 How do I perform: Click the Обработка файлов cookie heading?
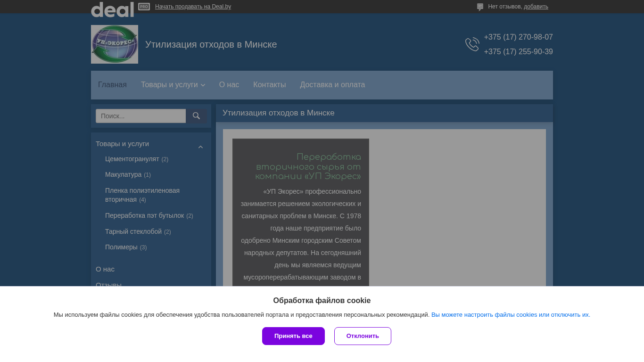click(x=322, y=301)
